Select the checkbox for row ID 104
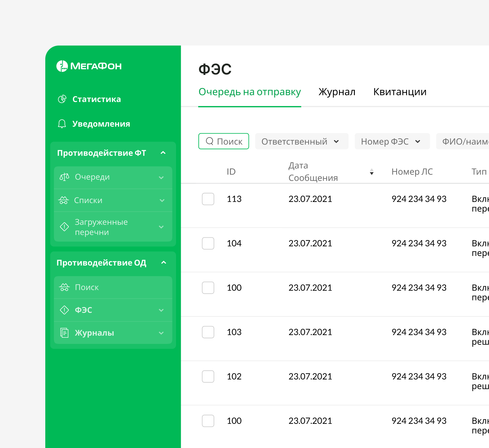Image resolution: width=489 pixels, height=448 pixels. [x=208, y=244]
